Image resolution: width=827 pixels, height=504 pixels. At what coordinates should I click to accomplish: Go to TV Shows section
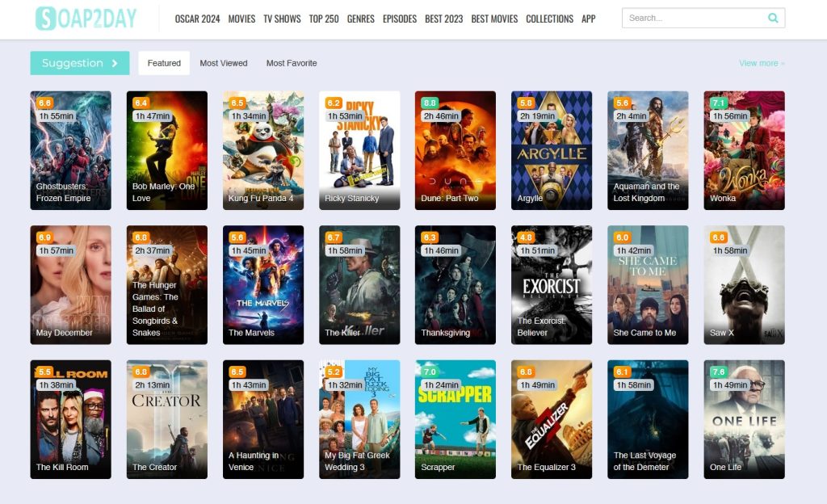282,19
